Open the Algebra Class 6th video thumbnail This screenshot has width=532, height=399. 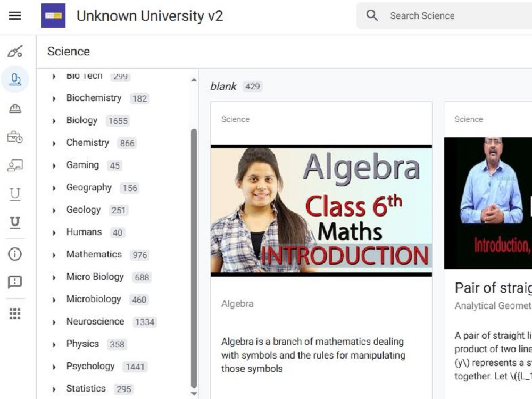[x=321, y=210]
